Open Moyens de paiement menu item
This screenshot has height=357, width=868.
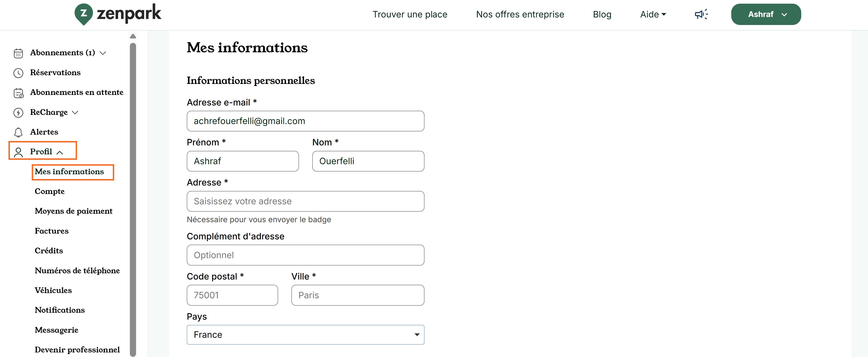(x=73, y=211)
